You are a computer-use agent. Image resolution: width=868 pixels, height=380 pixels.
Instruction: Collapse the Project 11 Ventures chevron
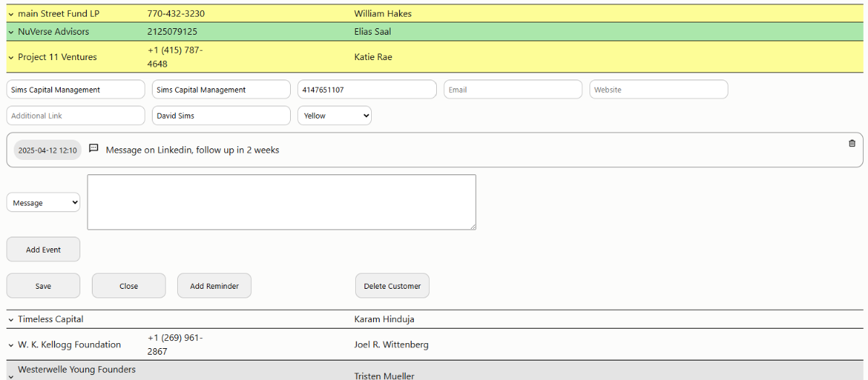pyautogui.click(x=11, y=58)
